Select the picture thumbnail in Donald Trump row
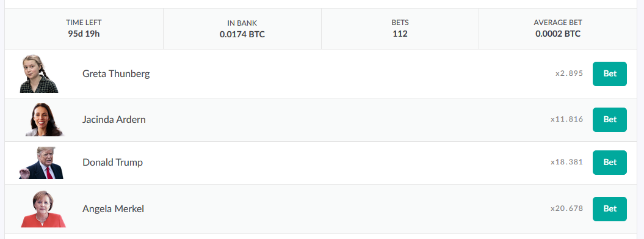The height and width of the screenshot is (239, 644). click(x=41, y=163)
